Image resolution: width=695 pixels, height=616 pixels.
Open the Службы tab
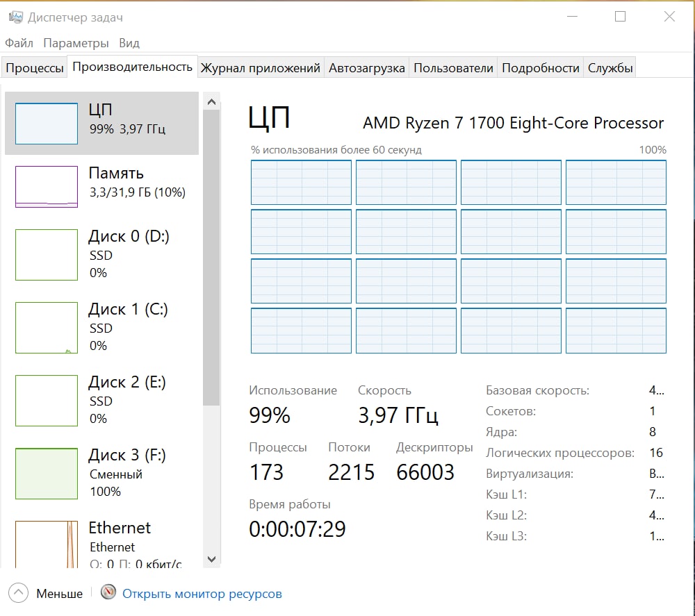(610, 68)
